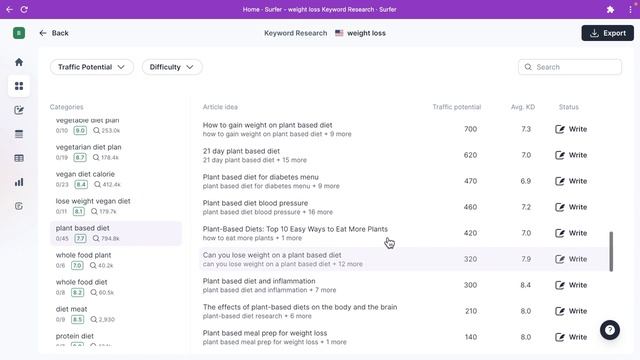Click the Avg. KD column header

tap(523, 107)
